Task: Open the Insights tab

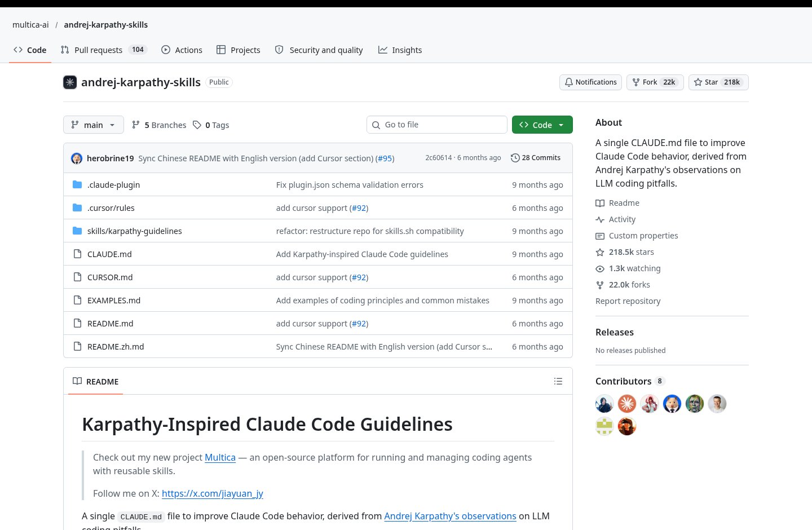Action: (x=400, y=50)
